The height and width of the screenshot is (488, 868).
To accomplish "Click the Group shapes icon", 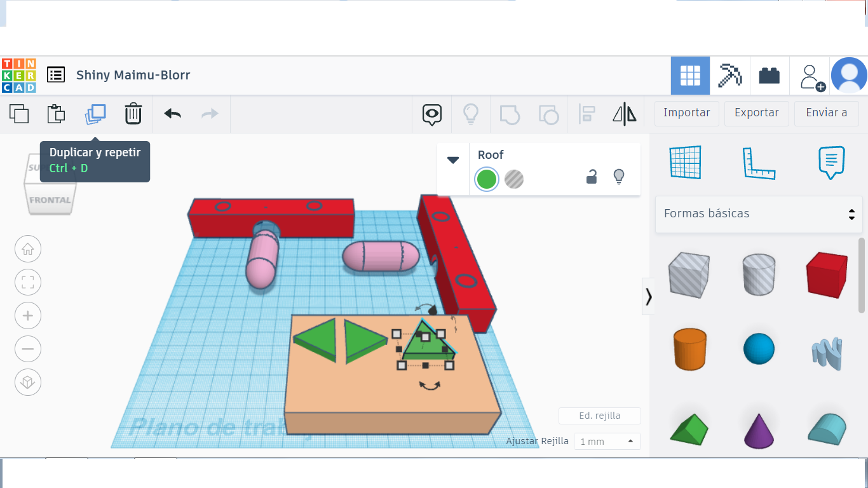I will click(x=510, y=114).
